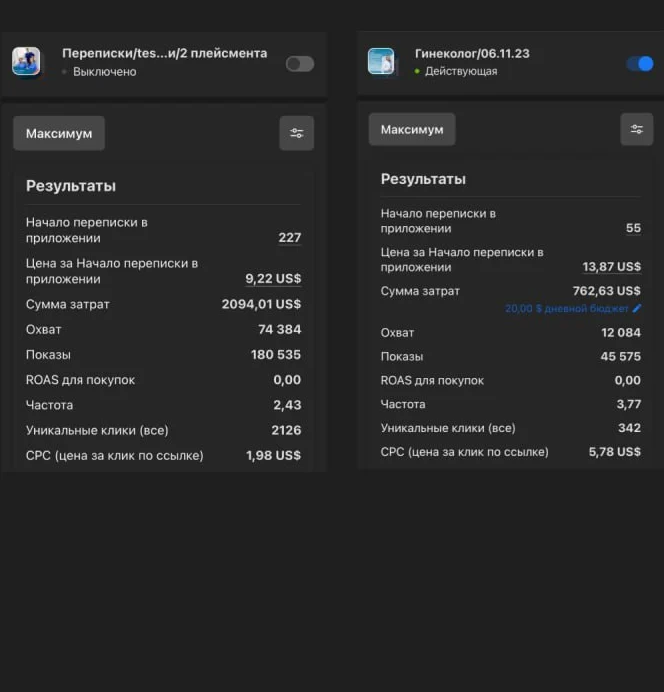664x692 pixels.
Task: Click the reach value 12 084
Action: pos(621,332)
